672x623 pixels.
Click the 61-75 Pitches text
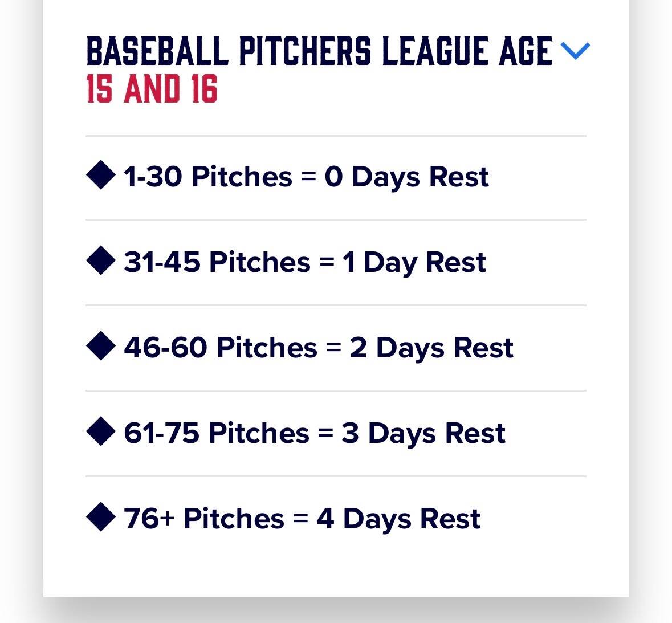click(217, 433)
